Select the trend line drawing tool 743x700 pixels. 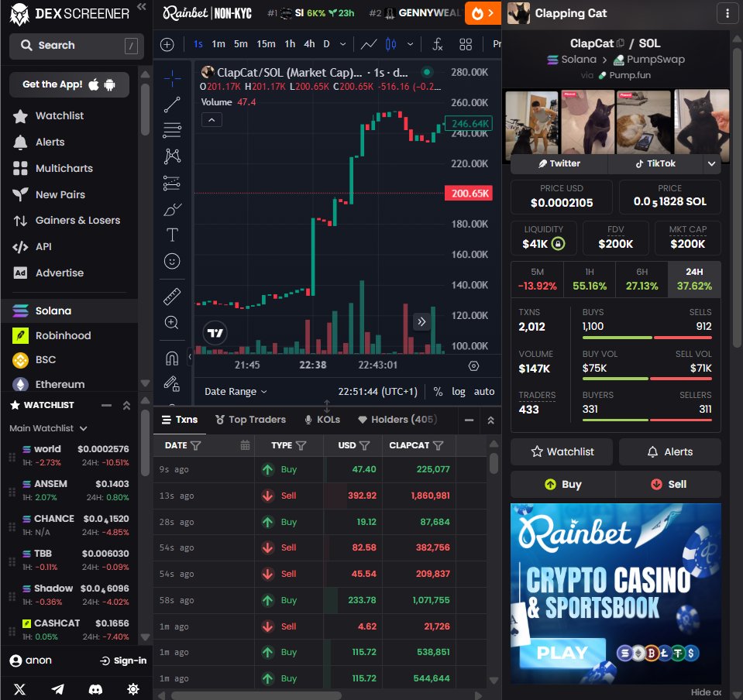[172, 105]
